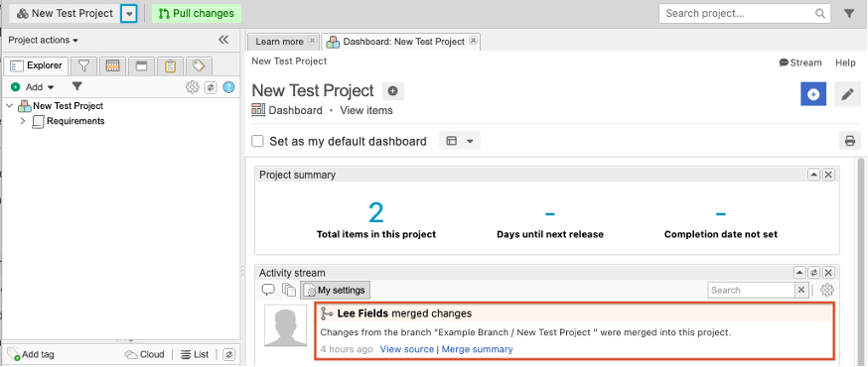Open the Help link
The width and height of the screenshot is (868, 367).
click(845, 62)
